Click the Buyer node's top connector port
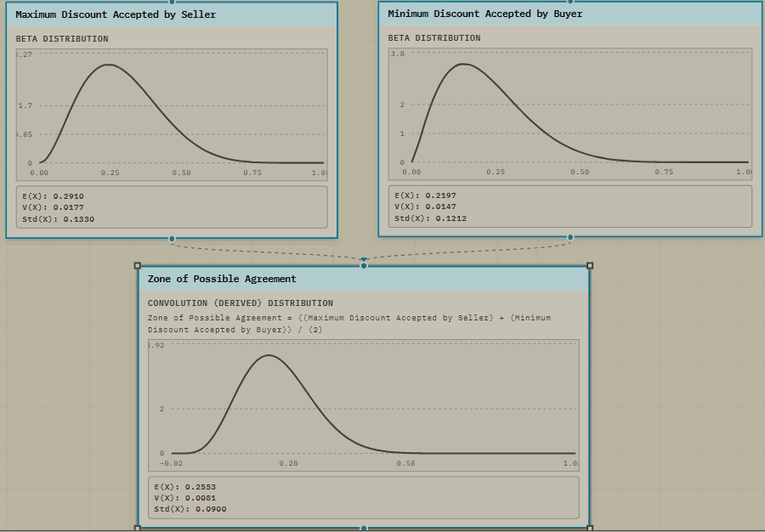This screenshot has width=765, height=532. point(570,2)
